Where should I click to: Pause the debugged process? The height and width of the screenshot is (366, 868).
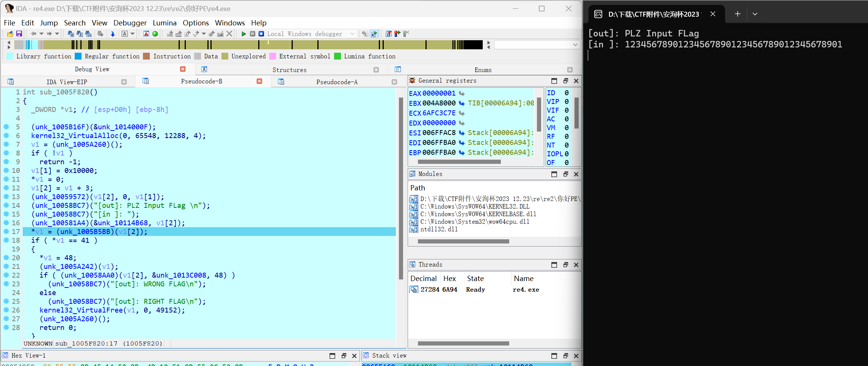point(253,34)
